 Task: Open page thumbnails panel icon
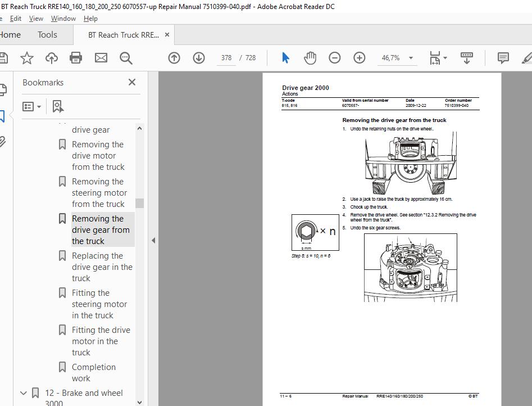(x=3, y=89)
